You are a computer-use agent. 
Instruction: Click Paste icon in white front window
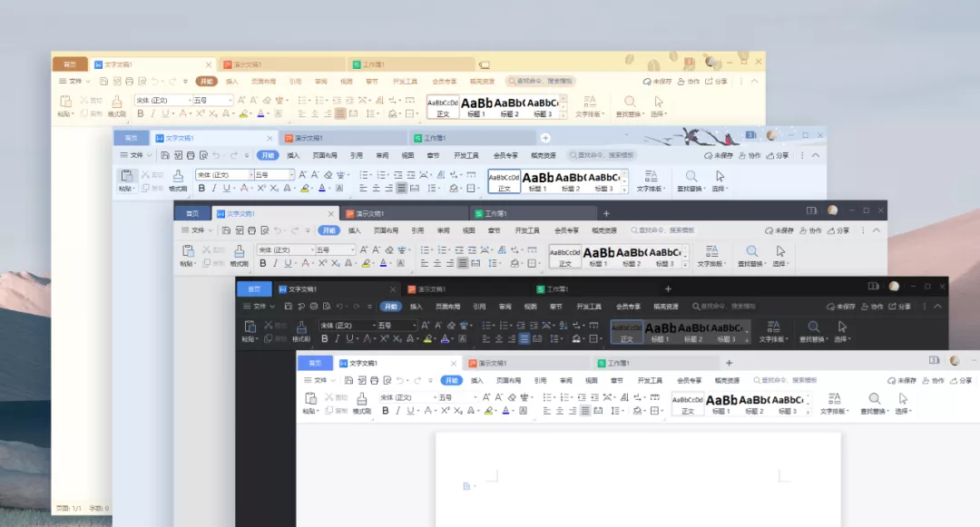pos(310,398)
